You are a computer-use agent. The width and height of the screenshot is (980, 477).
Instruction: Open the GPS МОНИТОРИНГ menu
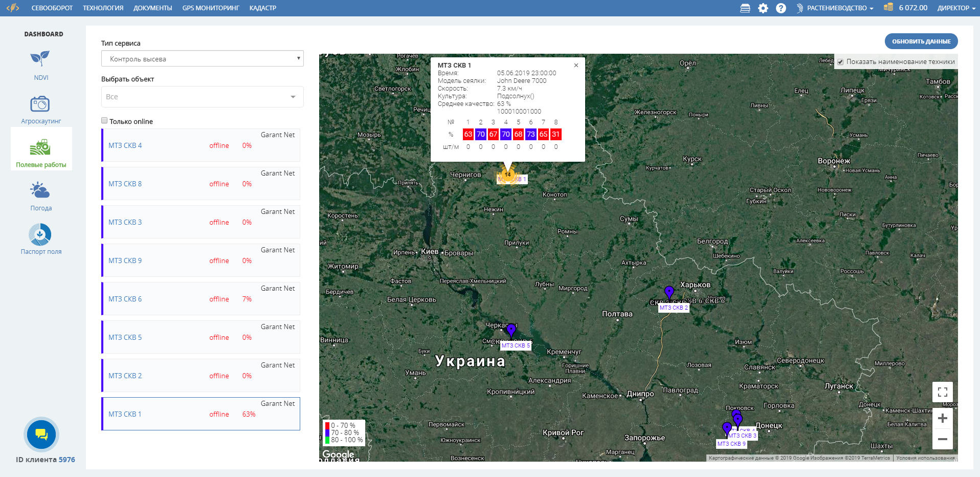click(210, 8)
